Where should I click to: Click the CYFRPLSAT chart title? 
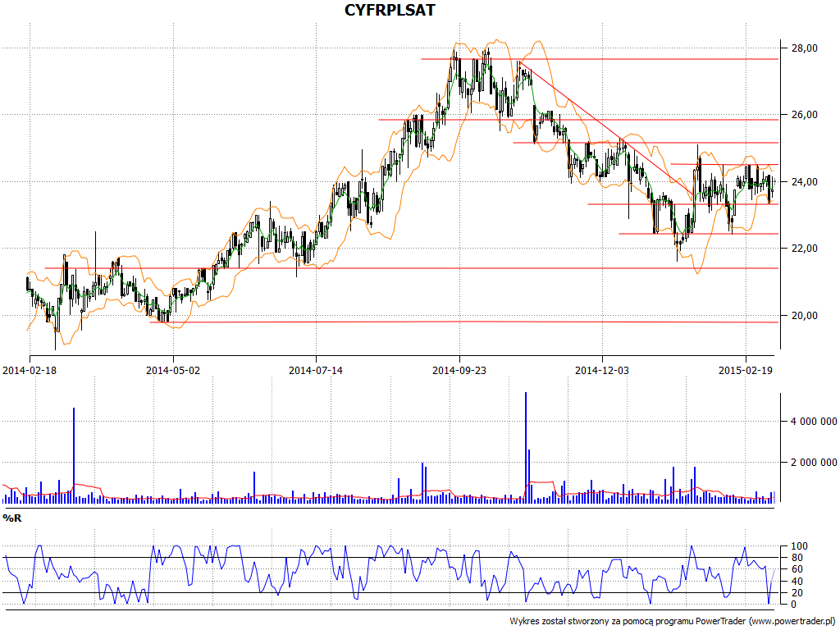[x=390, y=10]
